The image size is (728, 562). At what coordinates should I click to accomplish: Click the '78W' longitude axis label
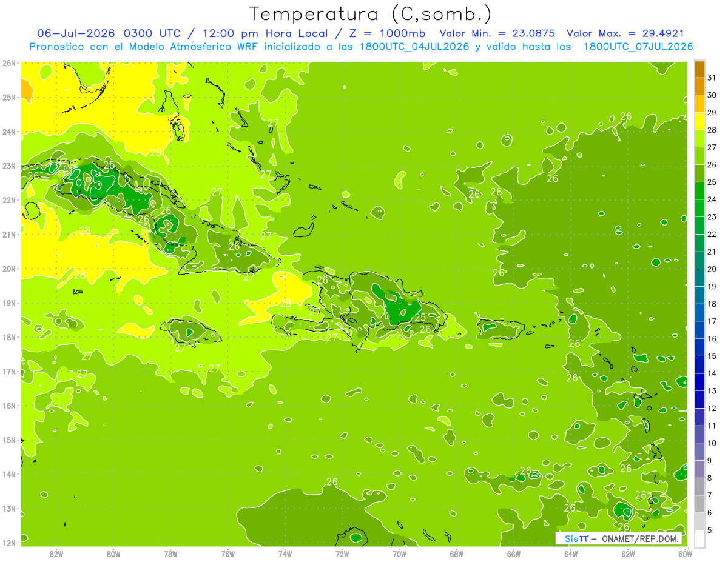click(170, 554)
